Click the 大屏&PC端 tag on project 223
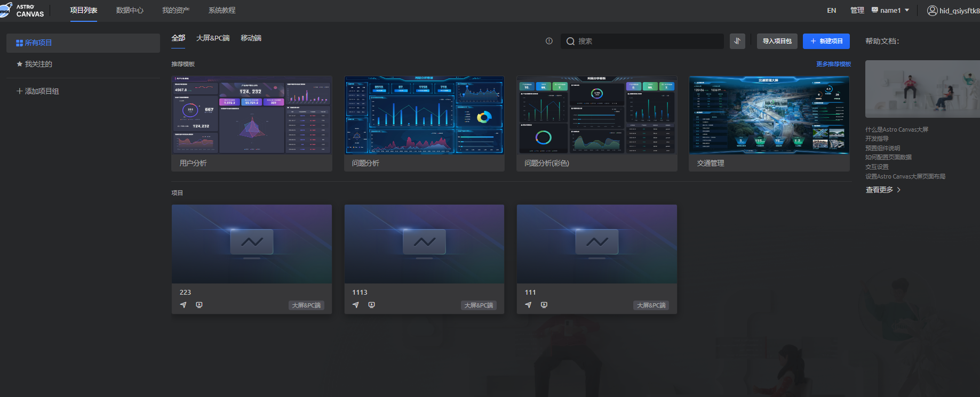The width and height of the screenshot is (980, 397). click(x=307, y=305)
